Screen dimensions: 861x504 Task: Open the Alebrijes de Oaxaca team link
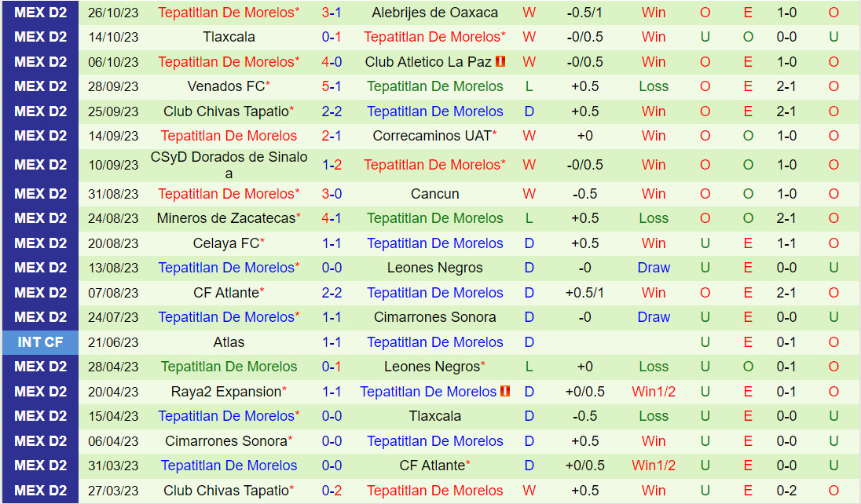(x=434, y=13)
